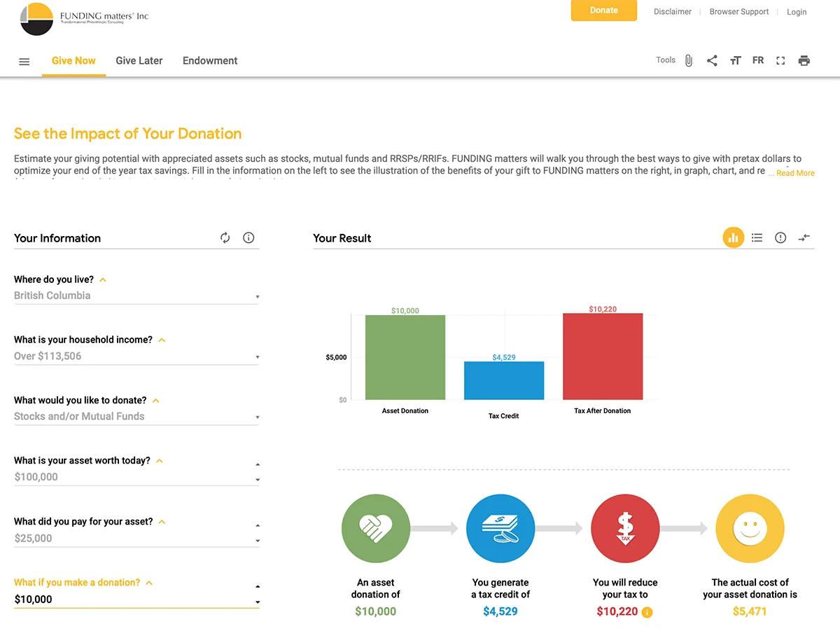Viewport: 840px width, 638px height.
Task: Switch result to bar chart view
Action: click(733, 238)
